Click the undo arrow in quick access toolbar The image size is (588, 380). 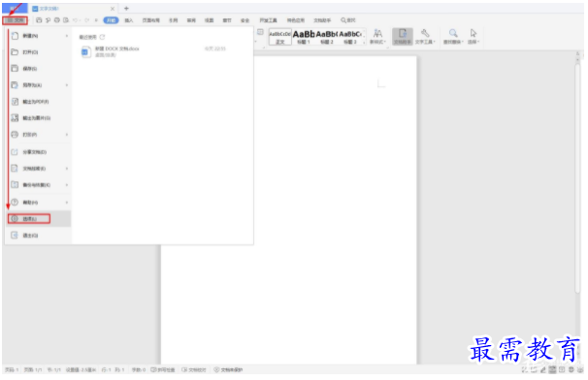point(76,20)
